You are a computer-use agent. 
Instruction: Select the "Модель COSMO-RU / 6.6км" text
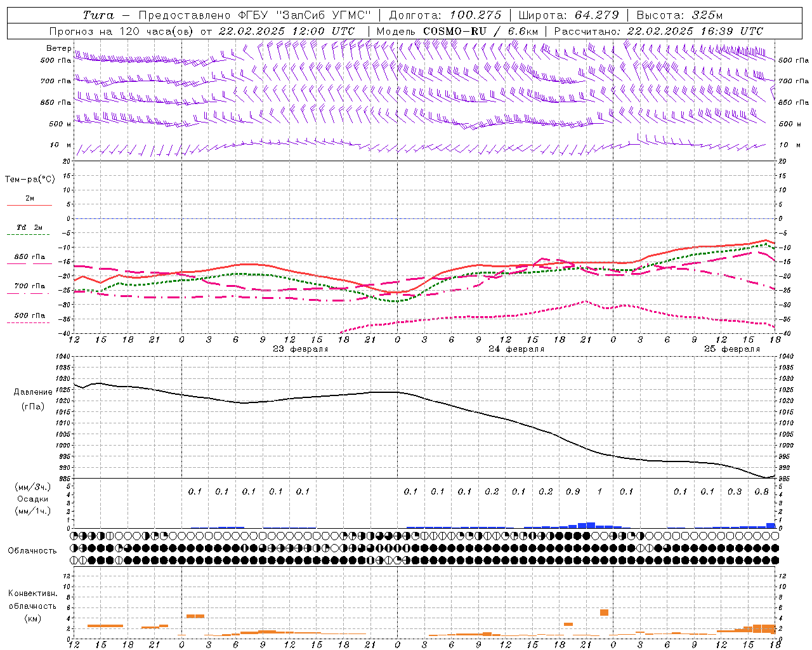pyautogui.click(x=457, y=31)
